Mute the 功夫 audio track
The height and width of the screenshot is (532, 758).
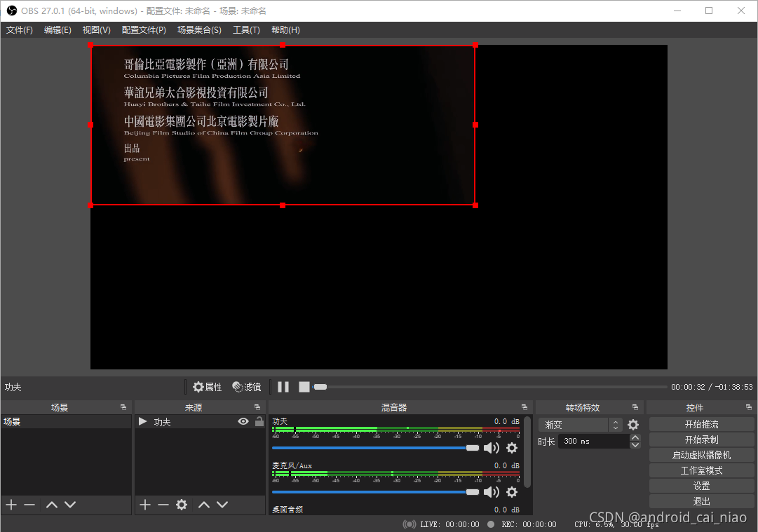click(x=491, y=448)
